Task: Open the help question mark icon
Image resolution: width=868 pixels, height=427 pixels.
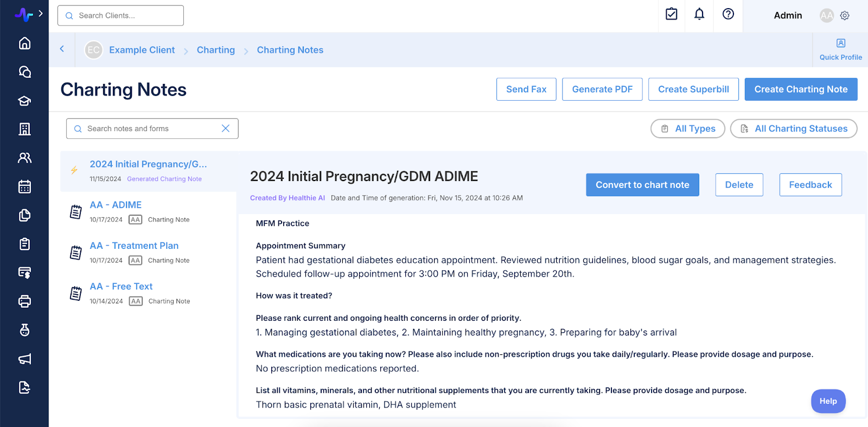Action: [728, 15]
